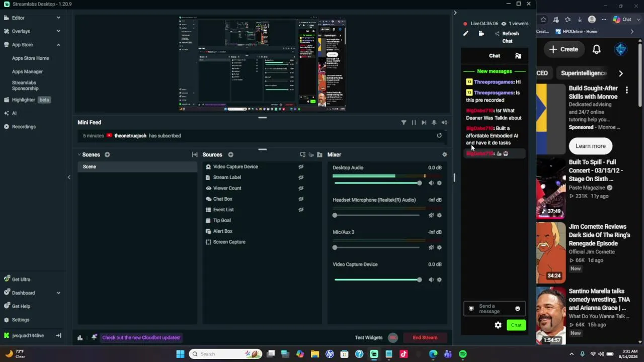This screenshot has width=644, height=362.
Task: Unmute the Headset Microphone channel
Action: pos(431,215)
